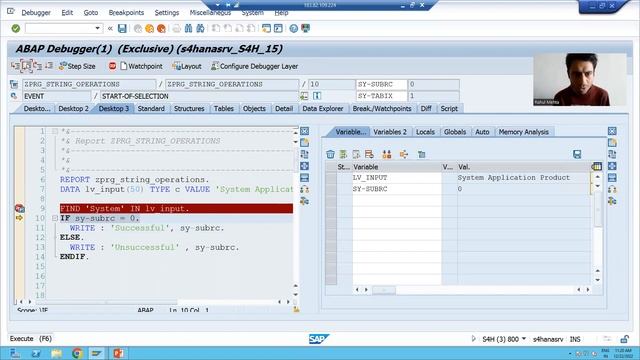
Task: Open the Settings menu
Action: coord(167,13)
